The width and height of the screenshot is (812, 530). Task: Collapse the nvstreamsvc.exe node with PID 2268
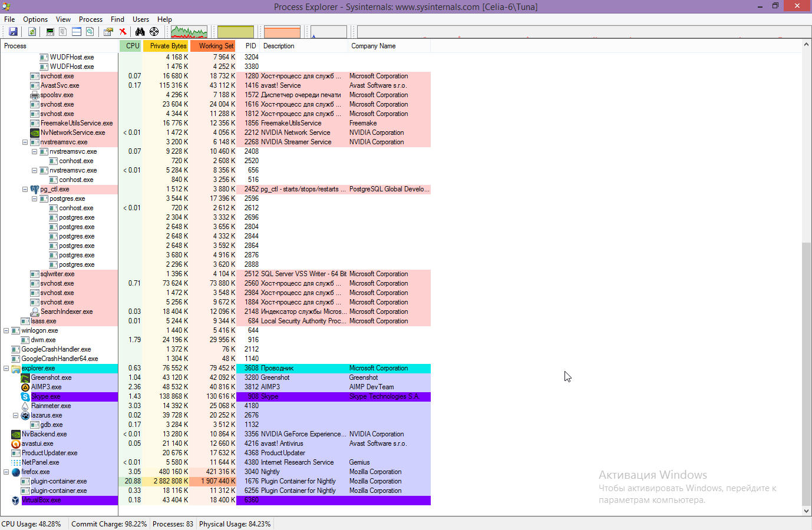(25, 142)
